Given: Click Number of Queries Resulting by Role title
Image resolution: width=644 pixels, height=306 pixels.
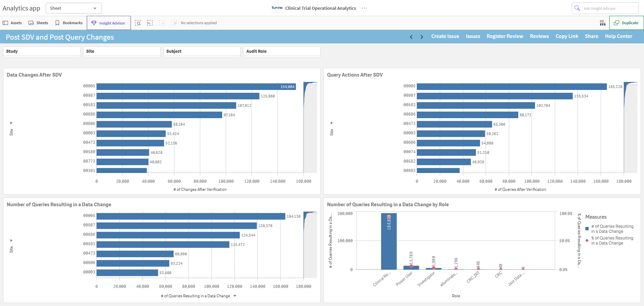Looking at the screenshot, I should [388, 205].
